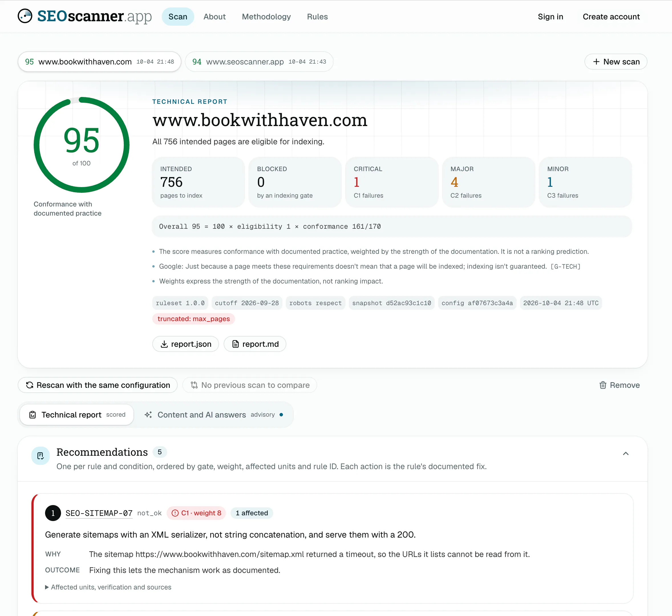Click the rescan refresh icon
The height and width of the screenshot is (616, 672).
(x=30, y=385)
